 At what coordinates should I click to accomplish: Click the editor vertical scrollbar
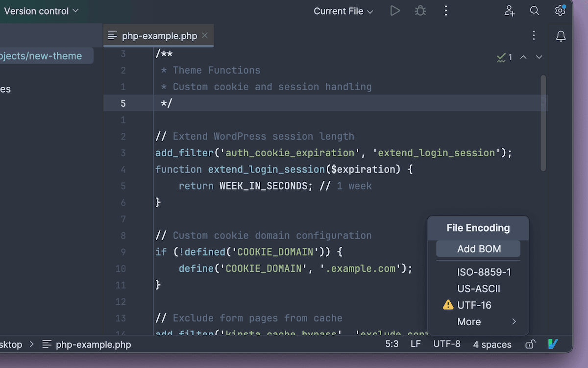(x=543, y=123)
